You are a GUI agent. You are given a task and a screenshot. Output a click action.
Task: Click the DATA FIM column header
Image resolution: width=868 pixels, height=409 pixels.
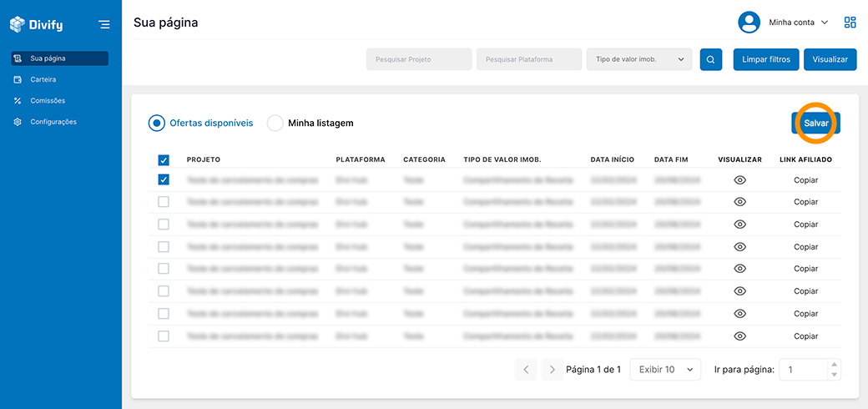coord(671,159)
